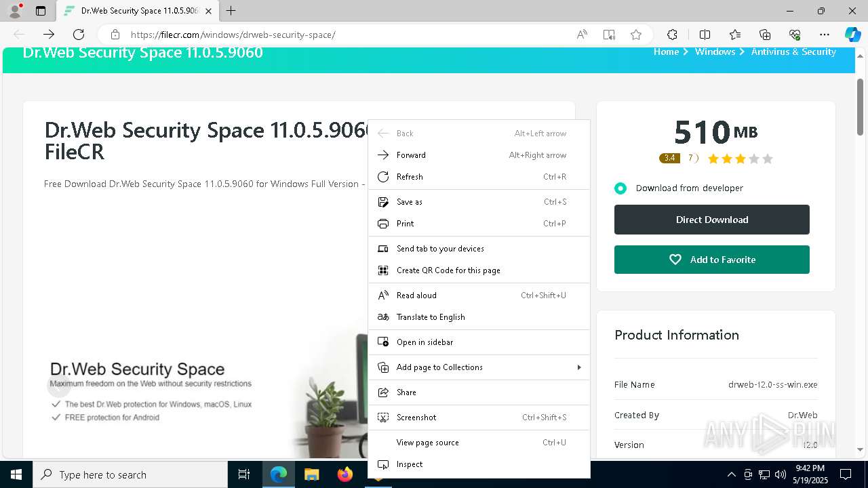Select Forward in context menu
Image resolution: width=868 pixels, height=488 pixels.
pos(479,155)
